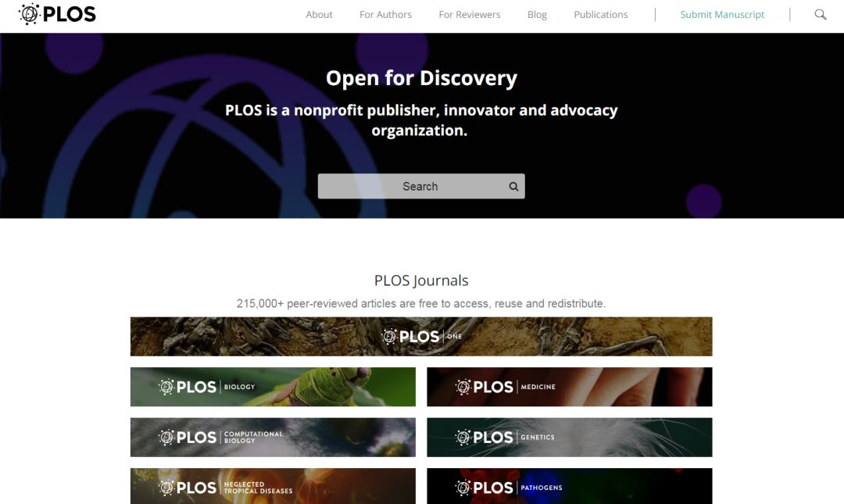Click the PLOS Genetics logo mark

(x=463, y=438)
